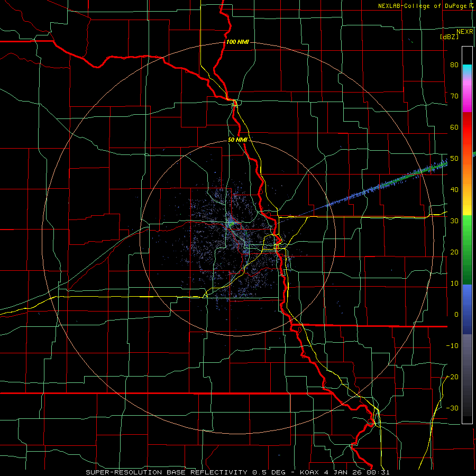The height and width of the screenshot is (476, 476).
Task: Click the -10 value on the dBZ scale
Action: point(452,345)
